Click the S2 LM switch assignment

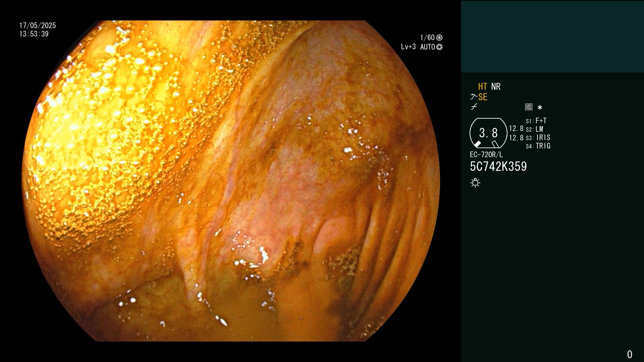point(534,129)
